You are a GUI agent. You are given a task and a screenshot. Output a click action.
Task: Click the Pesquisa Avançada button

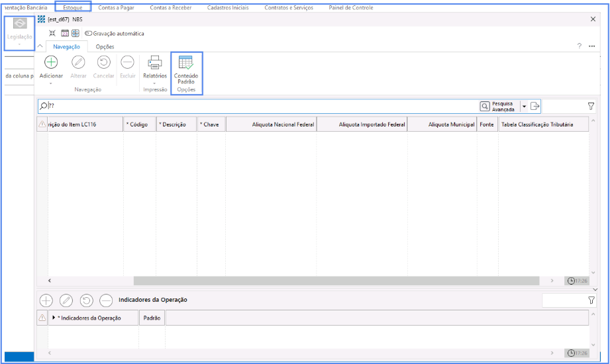coord(498,106)
